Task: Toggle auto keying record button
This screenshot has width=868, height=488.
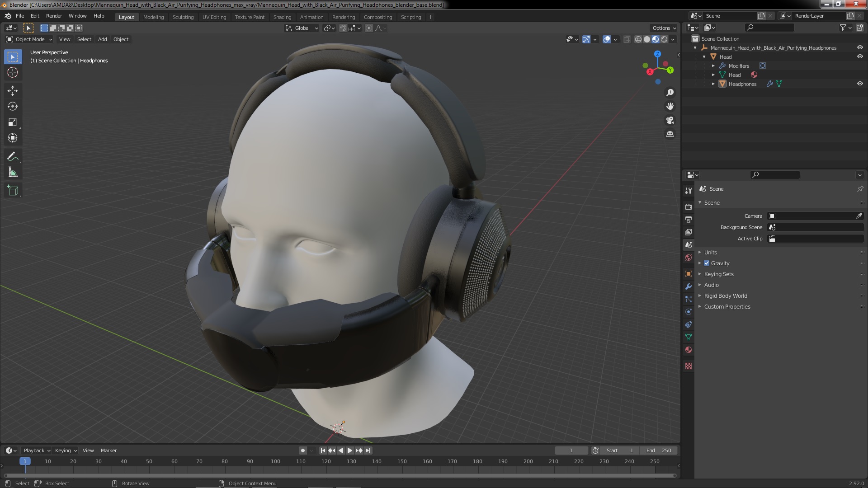Action: [303, 450]
